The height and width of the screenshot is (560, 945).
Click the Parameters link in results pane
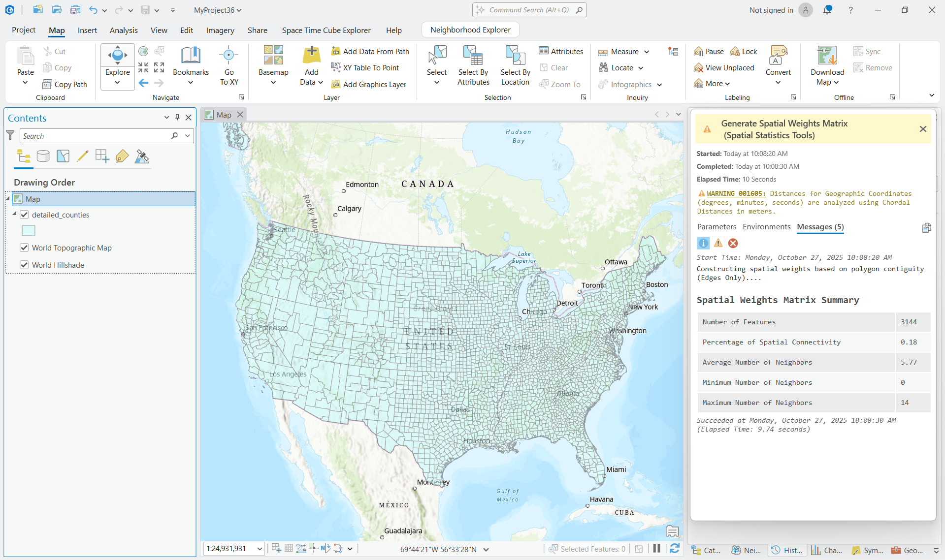tap(717, 227)
